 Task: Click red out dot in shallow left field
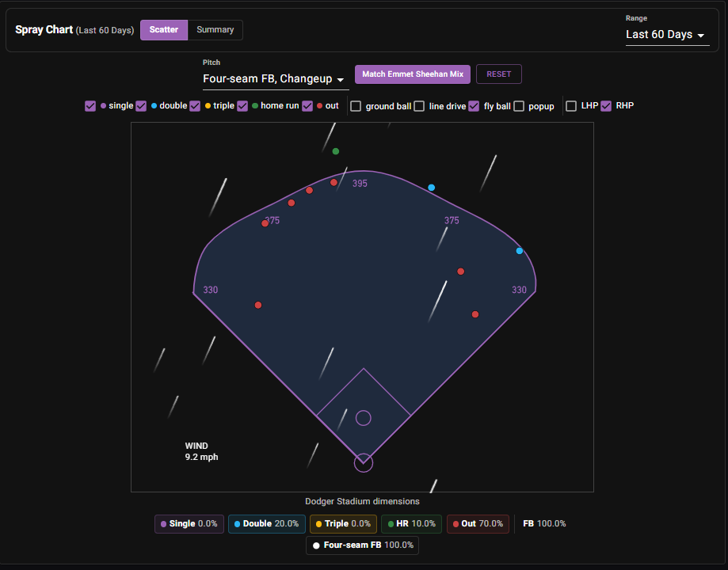tap(258, 305)
